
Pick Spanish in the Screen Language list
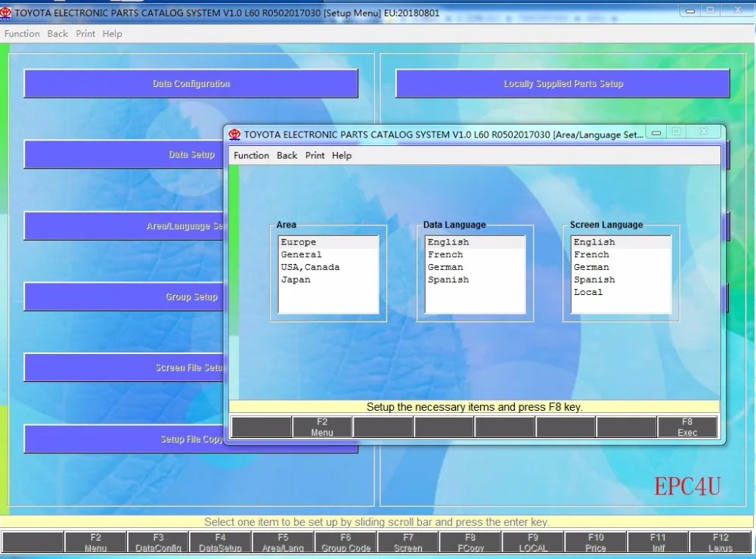[x=621, y=280]
